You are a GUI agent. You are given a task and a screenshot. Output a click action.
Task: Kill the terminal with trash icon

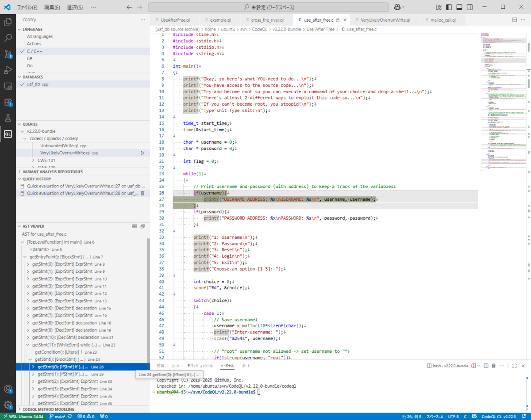(x=493, y=366)
